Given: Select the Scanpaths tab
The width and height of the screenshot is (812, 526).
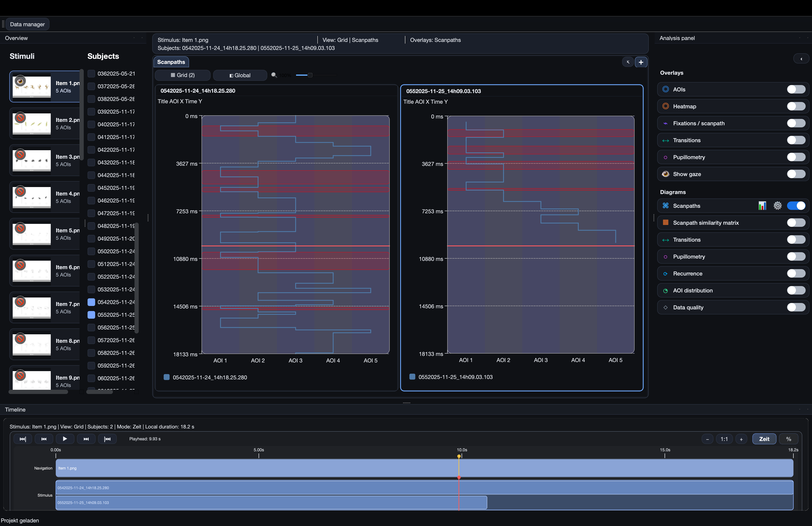Looking at the screenshot, I should pos(171,62).
